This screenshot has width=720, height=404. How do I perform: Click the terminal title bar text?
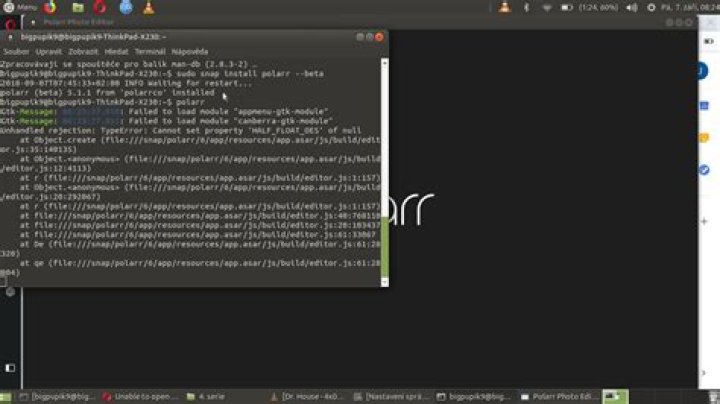93,37
